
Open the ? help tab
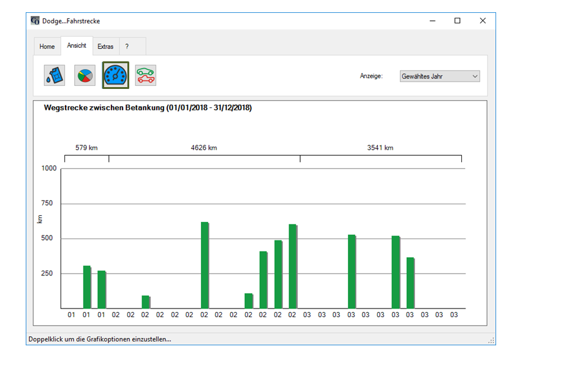coord(127,47)
